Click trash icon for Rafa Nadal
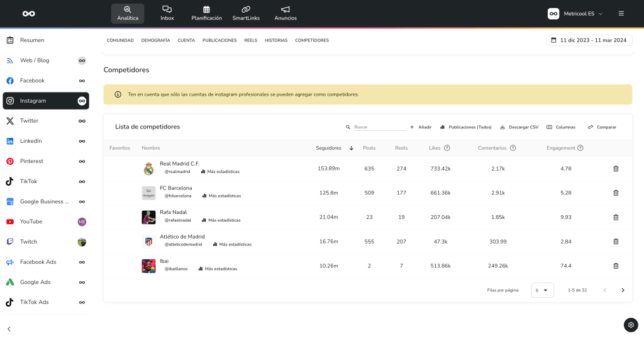The width and height of the screenshot is (644, 338). pos(616,217)
